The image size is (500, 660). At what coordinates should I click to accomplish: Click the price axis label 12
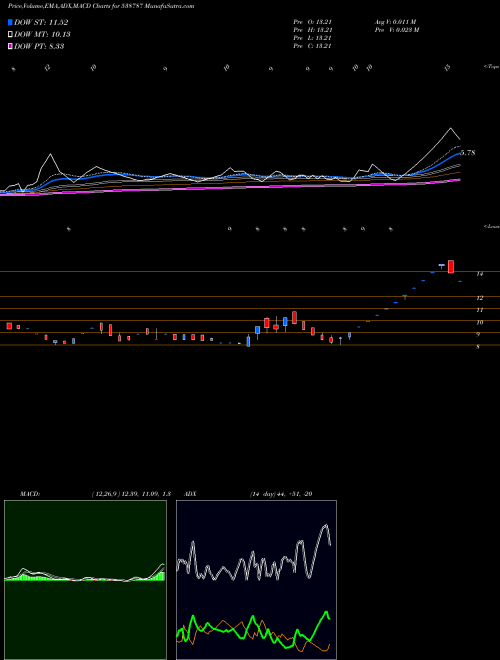(x=479, y=298)
